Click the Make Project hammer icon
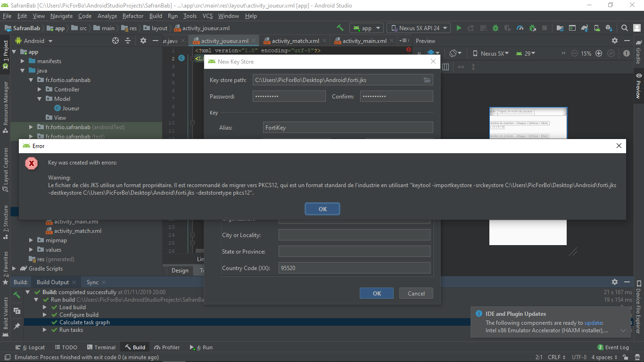 point(340,28)
